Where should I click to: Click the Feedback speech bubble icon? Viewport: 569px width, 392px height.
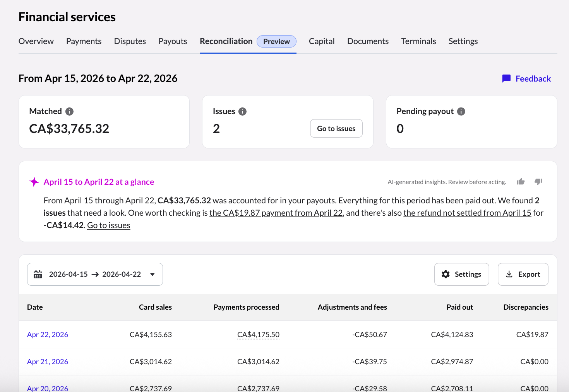coord(506,79)
